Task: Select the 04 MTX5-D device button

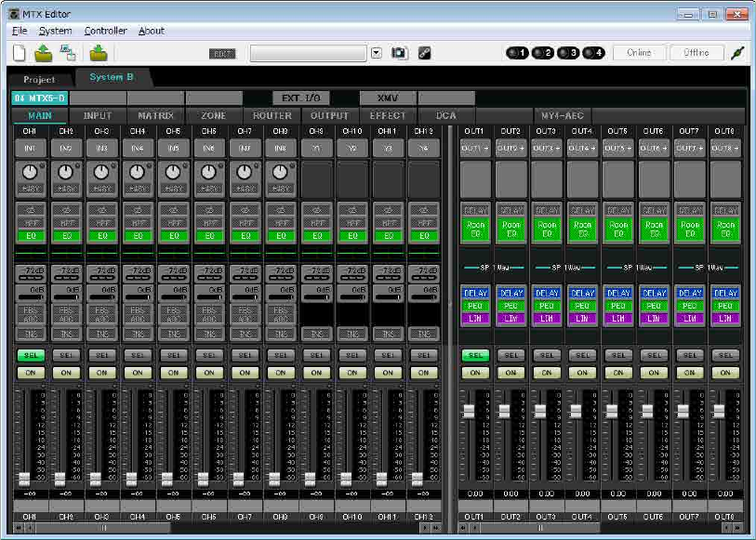Action: [x=40, y=99]
